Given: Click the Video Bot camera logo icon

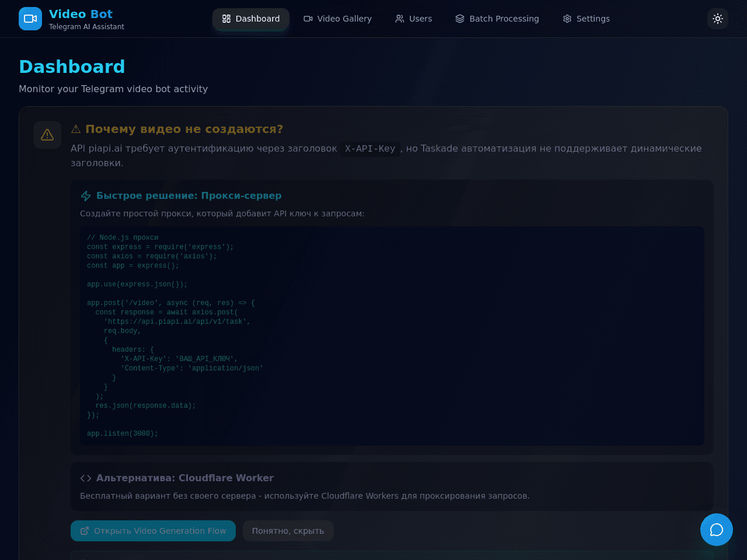Looking at the screenshot, I should pos(30,19).
